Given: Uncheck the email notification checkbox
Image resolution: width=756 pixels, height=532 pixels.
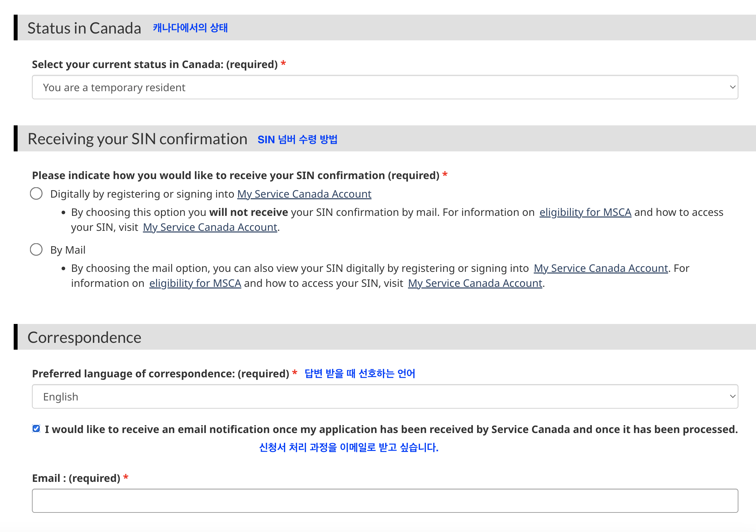Looking at the screenshot, I should click(x=36, y=428).
